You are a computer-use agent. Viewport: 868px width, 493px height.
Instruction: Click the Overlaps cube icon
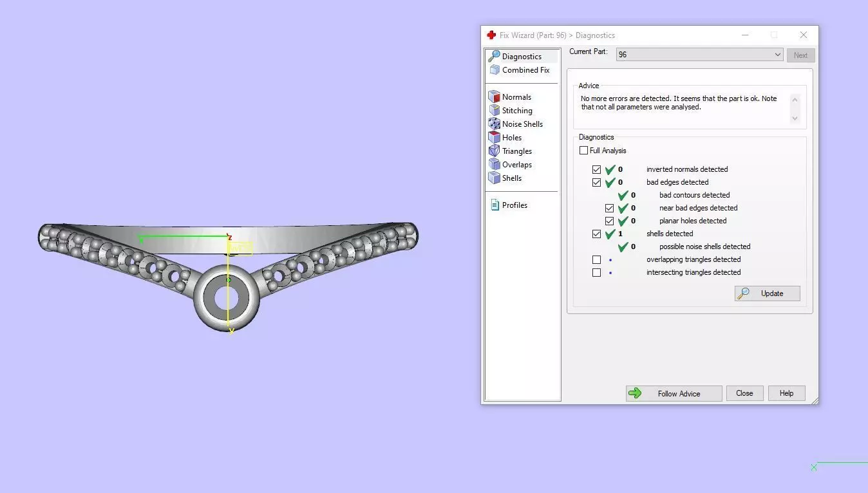tap(494, 164)
